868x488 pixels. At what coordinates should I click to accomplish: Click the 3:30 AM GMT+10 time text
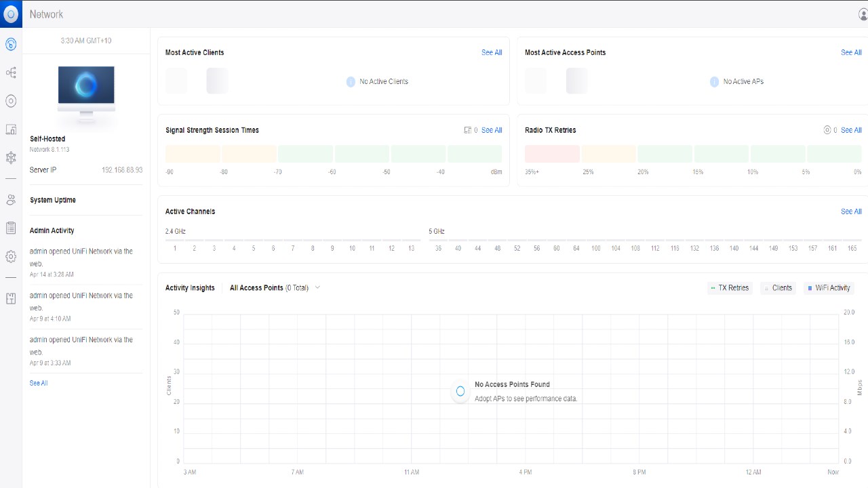[86, 41]
